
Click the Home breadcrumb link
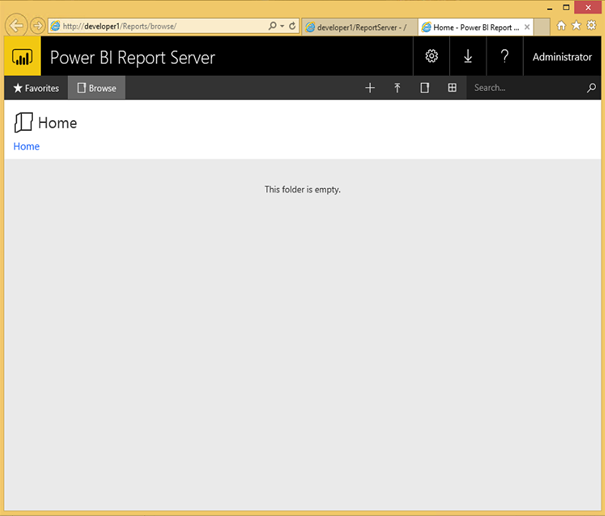26,146
